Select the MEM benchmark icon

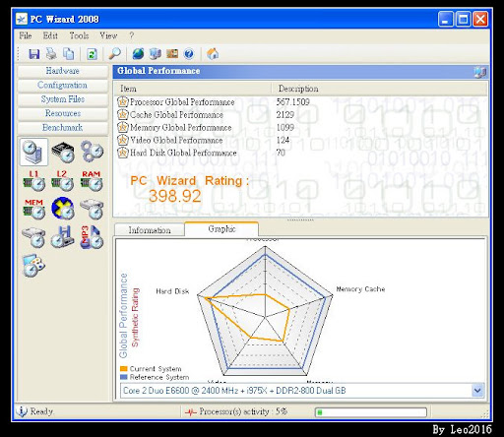coord(33,209)
